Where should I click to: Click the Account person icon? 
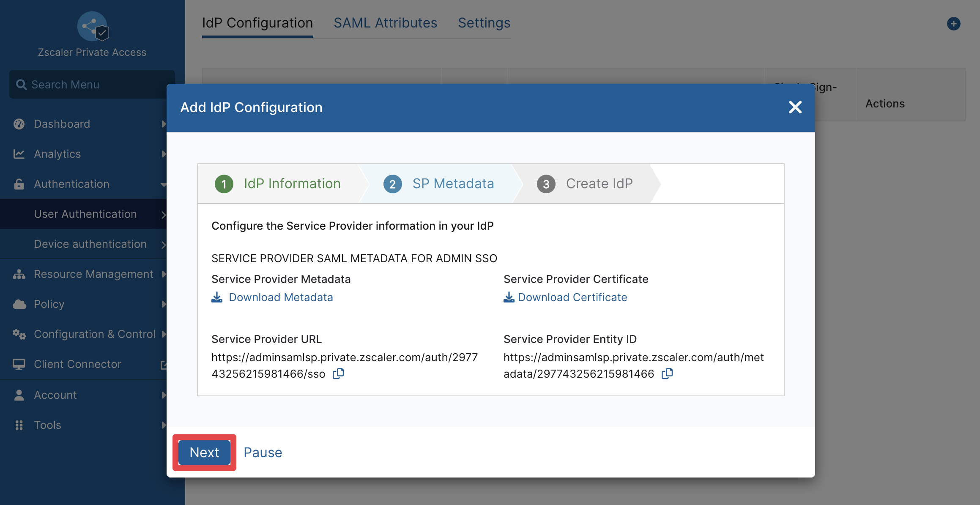[19, 395]
